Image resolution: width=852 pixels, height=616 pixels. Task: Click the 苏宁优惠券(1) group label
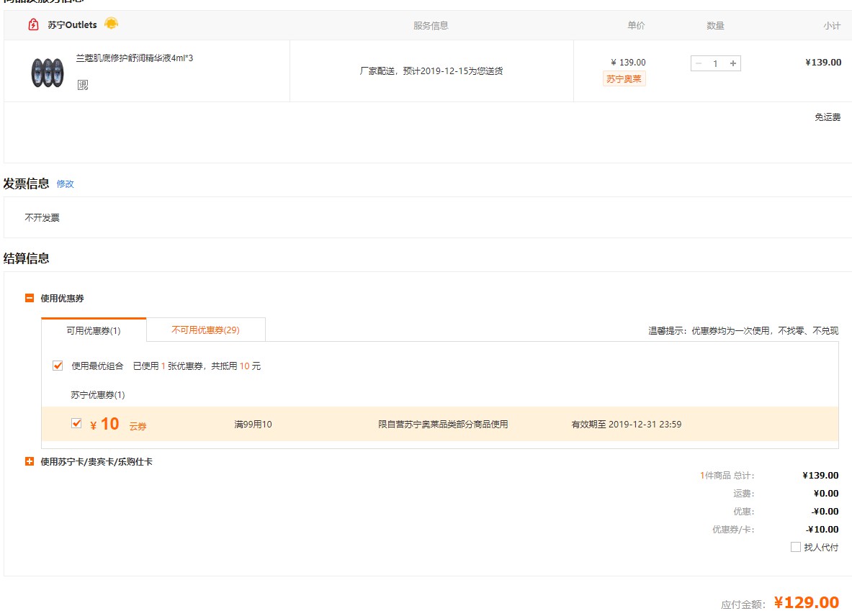click(x=98, y=394)
